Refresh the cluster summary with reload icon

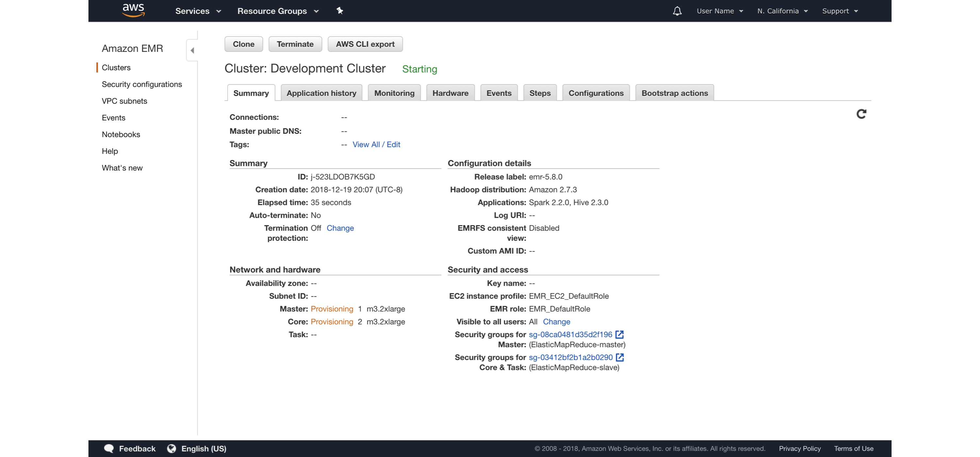pos(861,114)
